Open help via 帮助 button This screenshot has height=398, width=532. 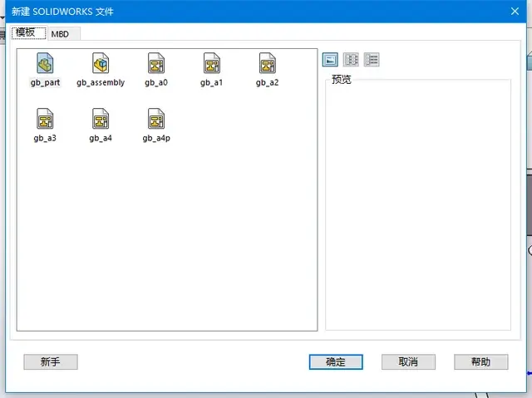coord(481,361)
